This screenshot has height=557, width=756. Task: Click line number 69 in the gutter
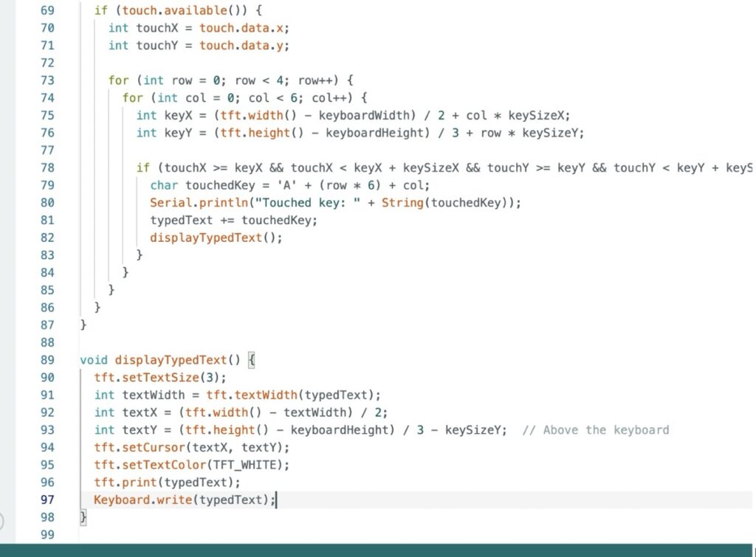46,11
